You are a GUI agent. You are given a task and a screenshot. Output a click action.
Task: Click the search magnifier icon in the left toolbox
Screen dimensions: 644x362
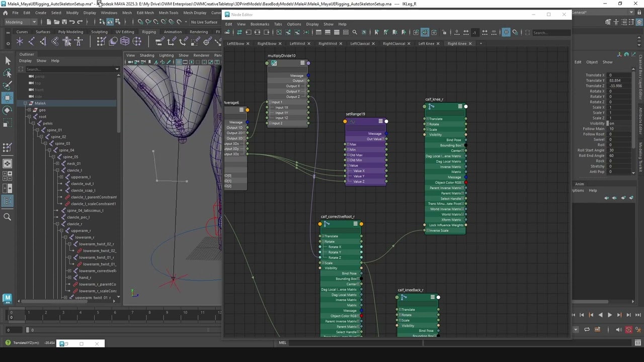[8, 217]
